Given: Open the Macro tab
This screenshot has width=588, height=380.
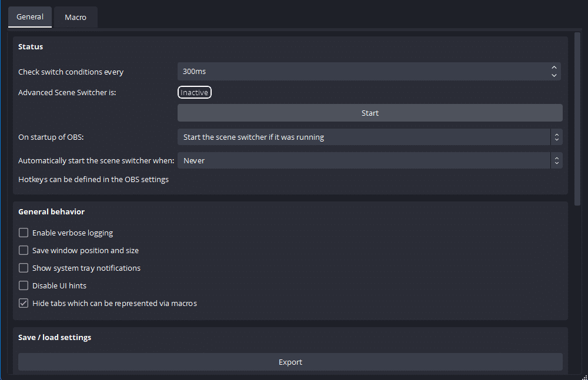Looking at the screenshot, I should (x=75, y=17).
